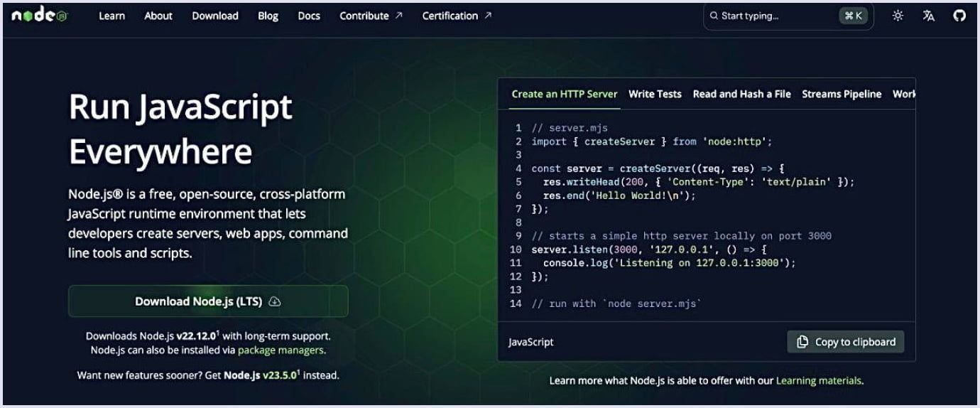Click the 'starts a simple http server' comment

tap(681, 236)
